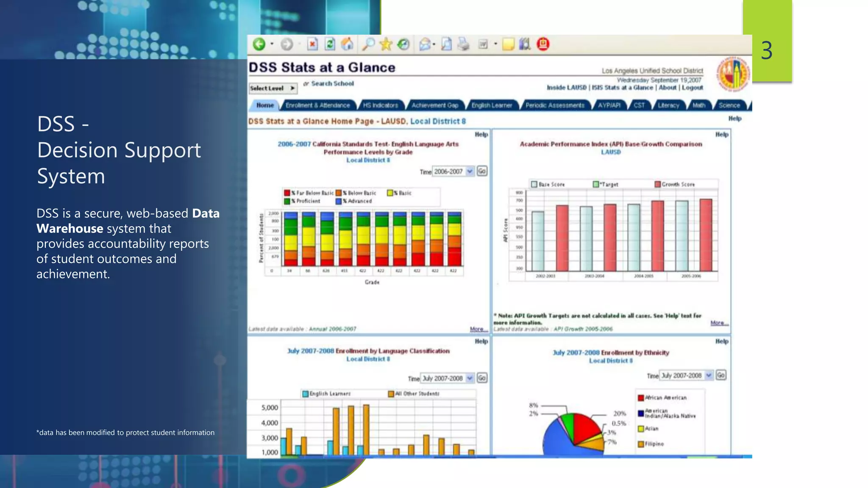Click the African American legend swatch
Image resolution: width=868 pixels, height=488 pixels.
[641, 398]
